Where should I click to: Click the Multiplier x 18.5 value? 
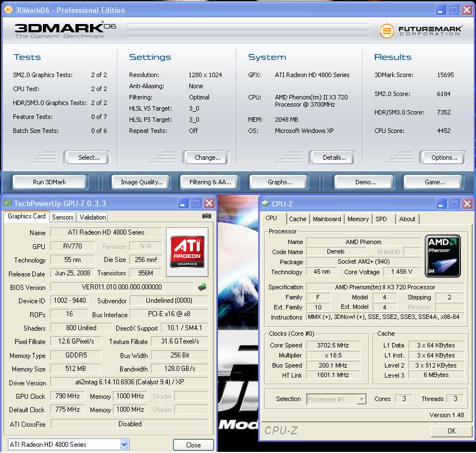pyautogui.click(x=333, y=355)
